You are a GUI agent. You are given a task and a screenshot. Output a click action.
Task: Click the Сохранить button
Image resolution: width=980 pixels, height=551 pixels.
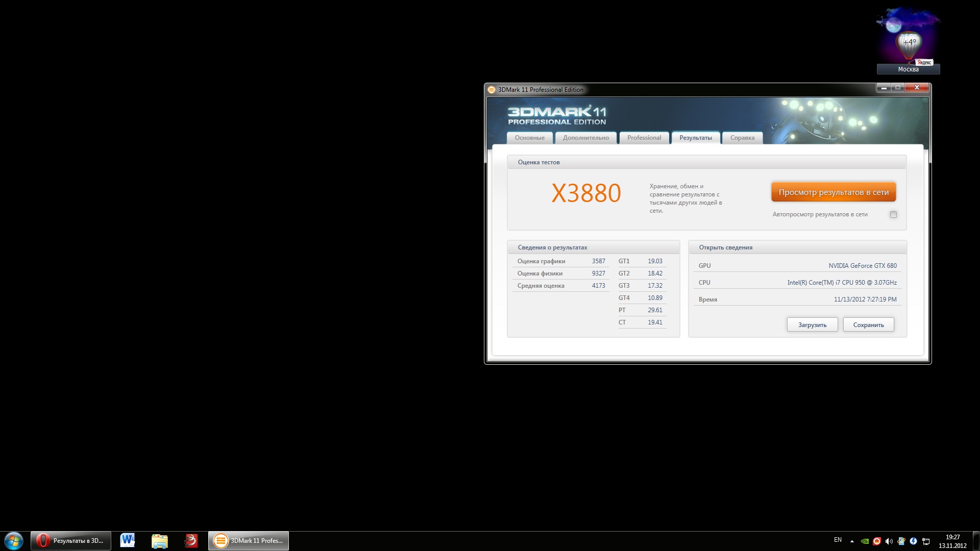click(868, 325)
